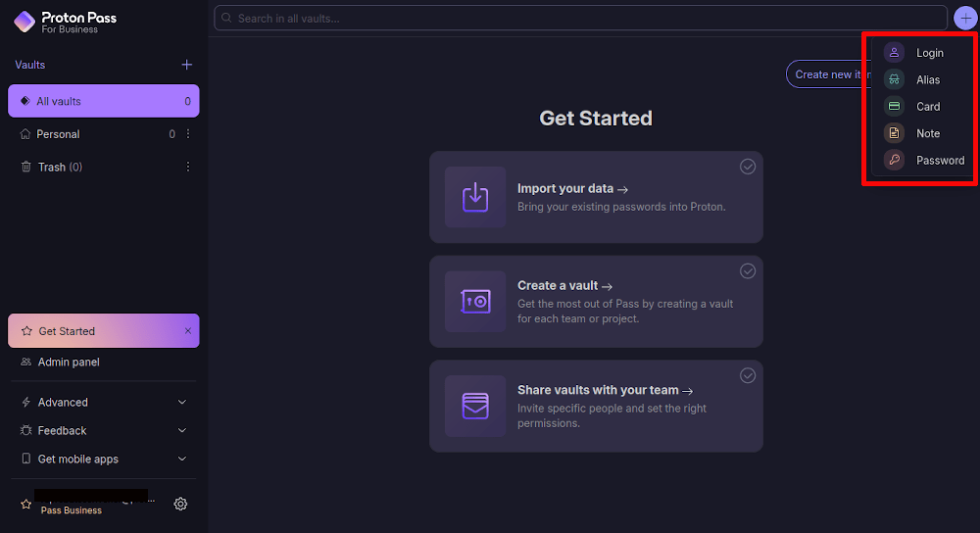The width and height of the screenshot is (980, 533).
Task: Click the house icon beside Personal
Action: tap(25, 133)
